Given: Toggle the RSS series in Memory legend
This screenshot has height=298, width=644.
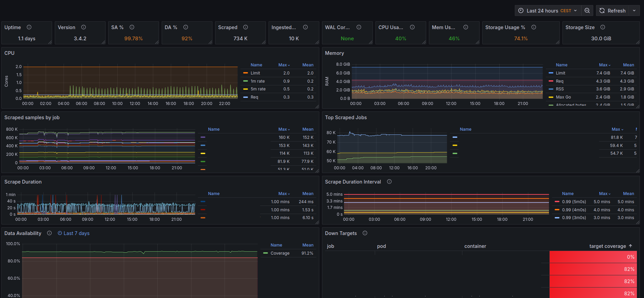Looking at the screenshot, I should click(560, 89).
